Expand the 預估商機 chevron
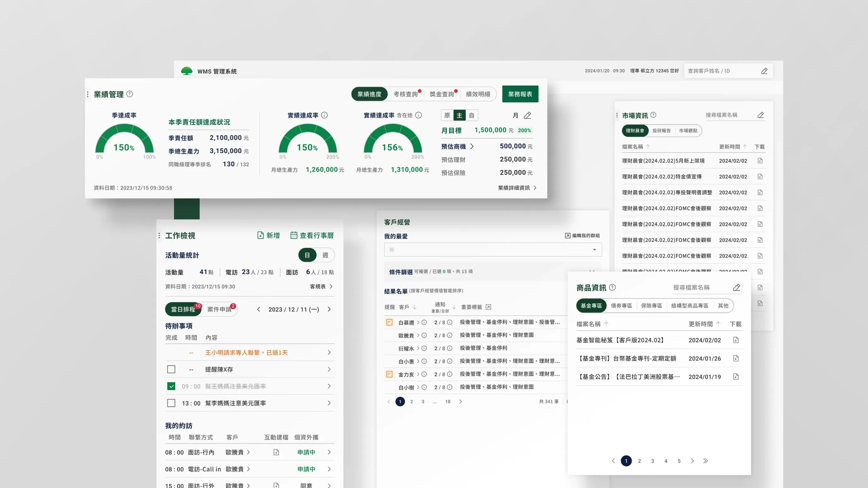868x488 pixels. coord(472,146)
